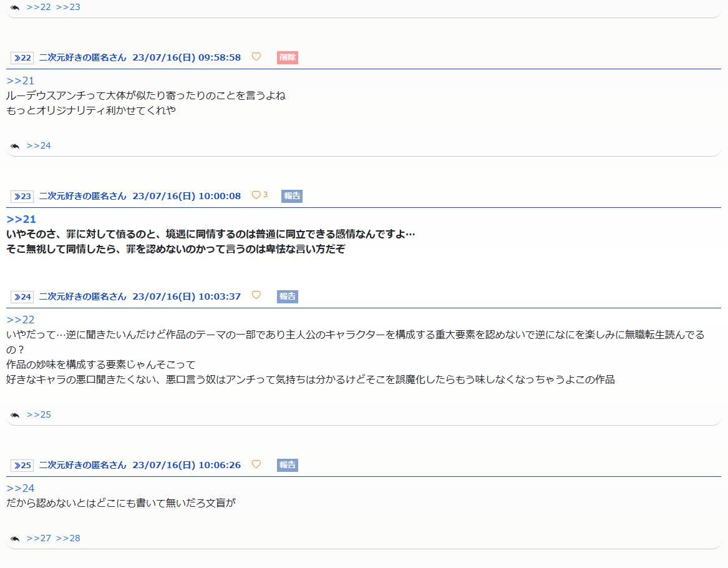This screenshot has height=568, width=728.
Task: Click the line starting いやだって…逆に聞きたいんだけど
Action: pos(355,342)
